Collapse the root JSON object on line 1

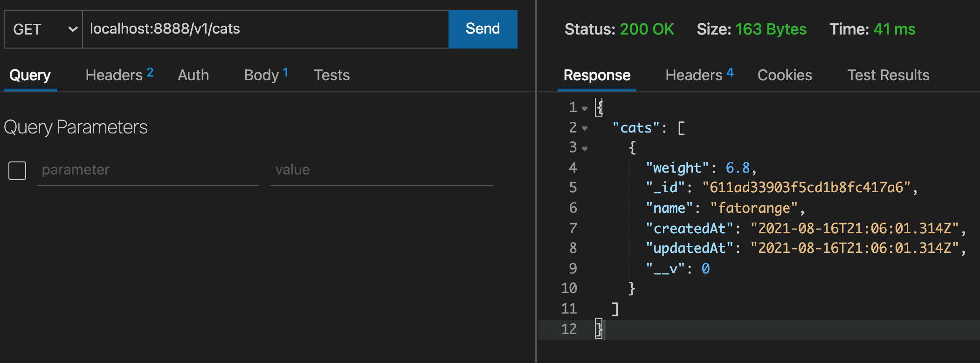(585, 108)
